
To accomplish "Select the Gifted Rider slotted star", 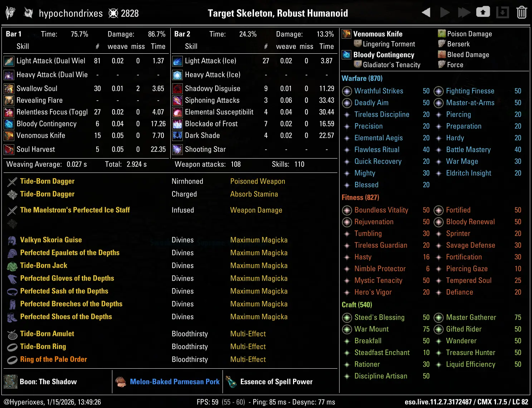I will point(438,329).
